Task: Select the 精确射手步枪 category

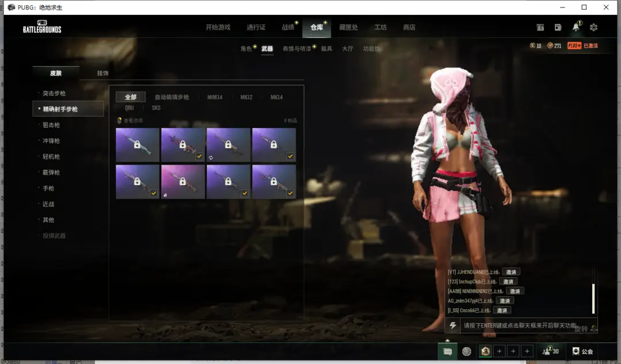Action: tap(68, 109)
